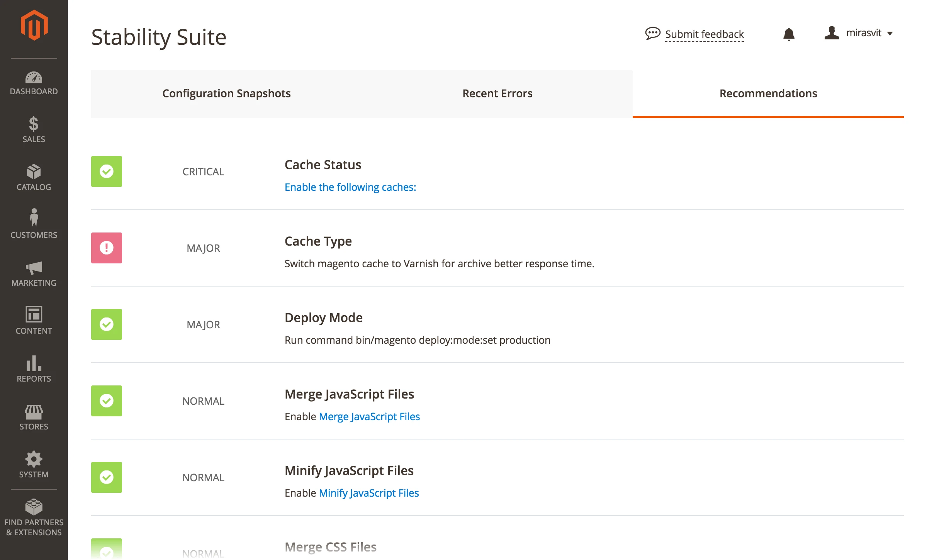Image resolution: width=927 pixels, height=560 pixels.
Task: Expand the mirasvit account dropdown
Action: point(859,33)
